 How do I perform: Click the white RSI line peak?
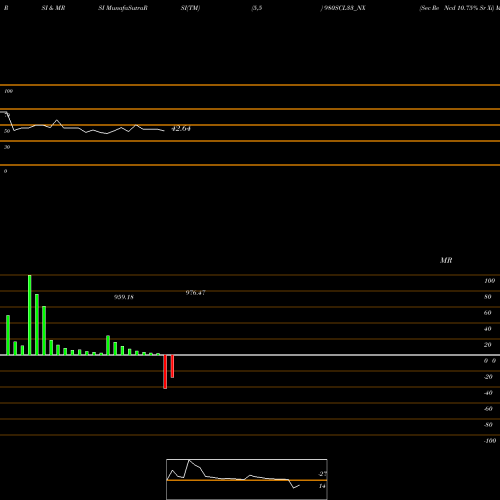click(57, 120)
